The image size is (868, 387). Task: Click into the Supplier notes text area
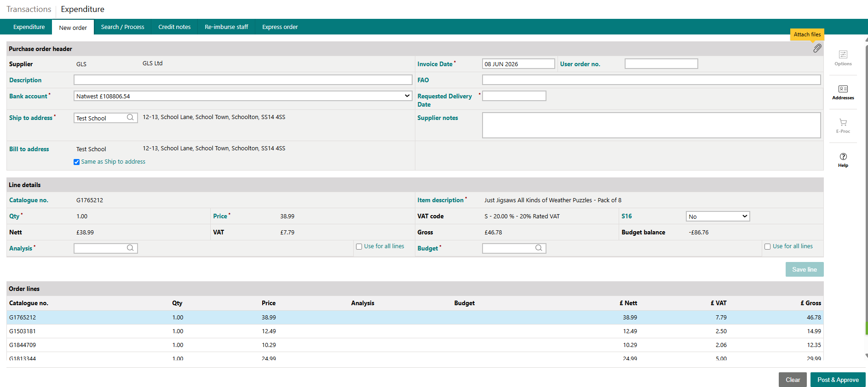(x=651, y=125)
